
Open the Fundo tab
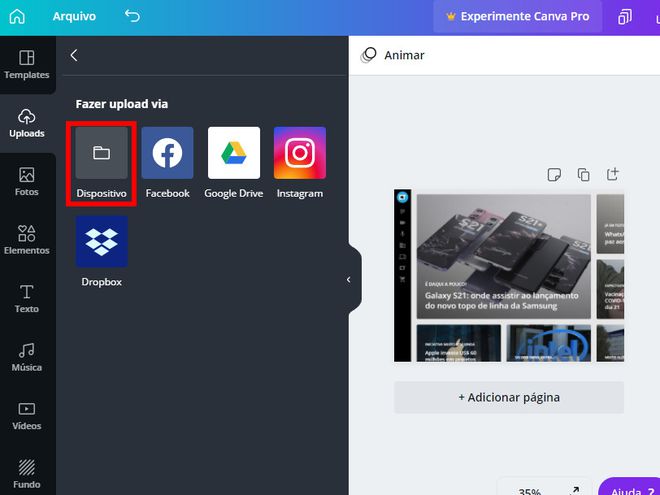27,474
